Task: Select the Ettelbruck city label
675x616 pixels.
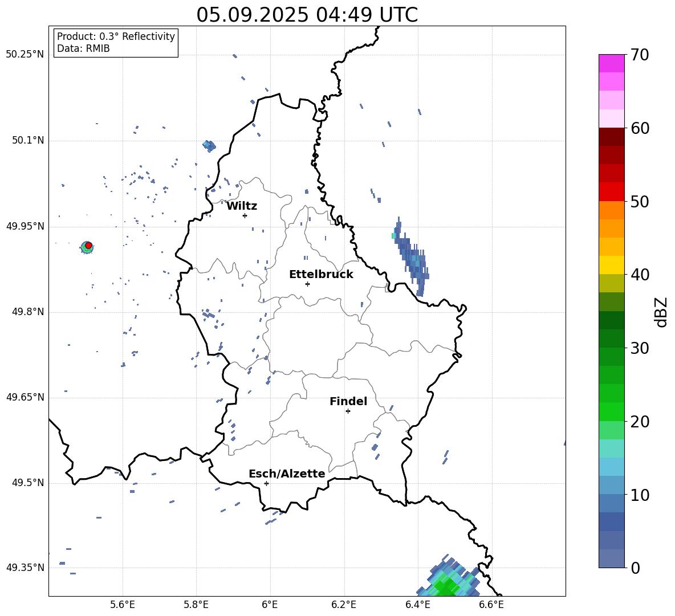Action: (x=321, y=275)
